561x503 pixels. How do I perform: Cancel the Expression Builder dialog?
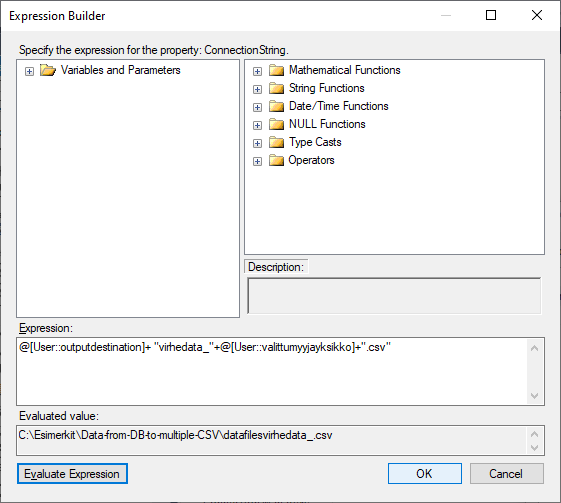[507, 474]
